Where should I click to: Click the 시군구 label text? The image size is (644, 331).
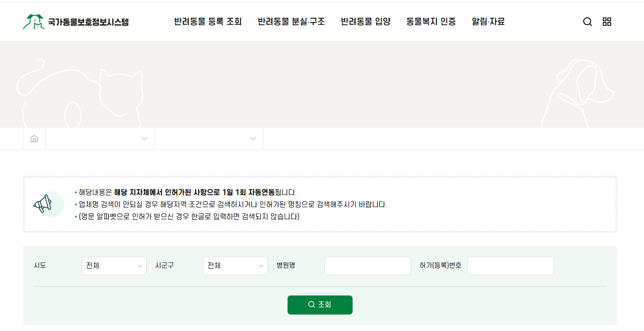164,266
